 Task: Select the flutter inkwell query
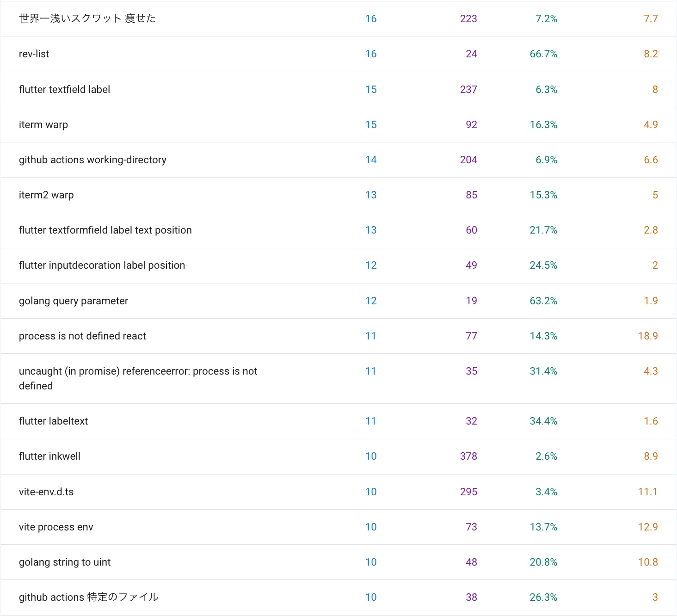[x=49, y=456]
